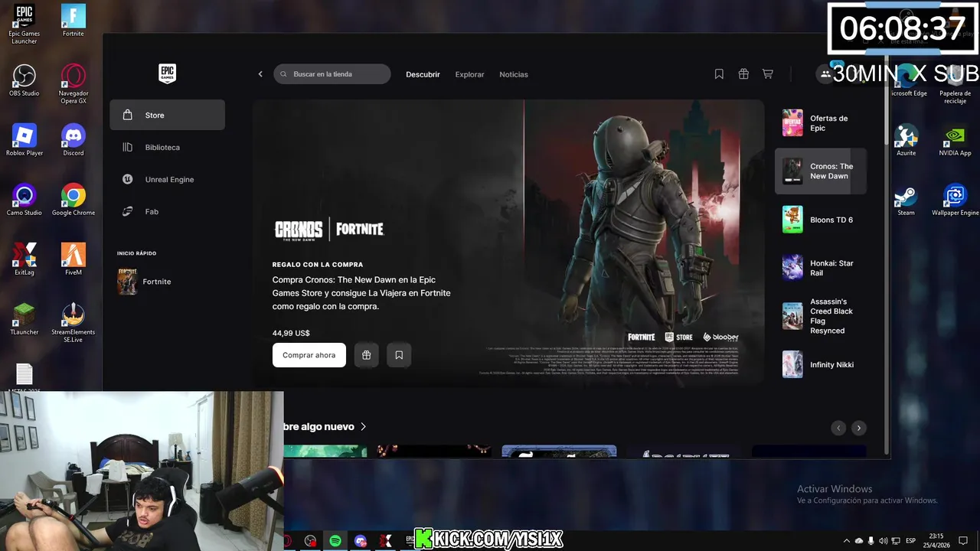Select StreamElements SE.Live desktop icon

pyautogui.click(x=73, y=322)
